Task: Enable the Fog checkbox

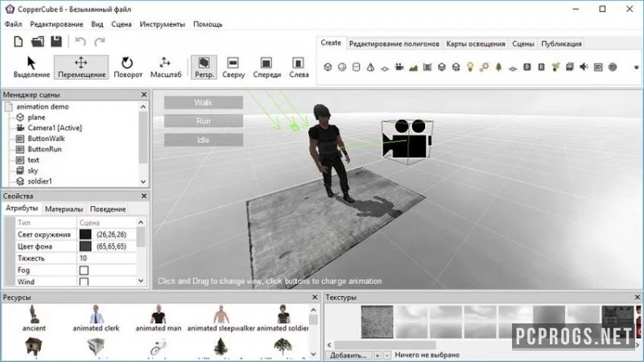Action: 84,270
